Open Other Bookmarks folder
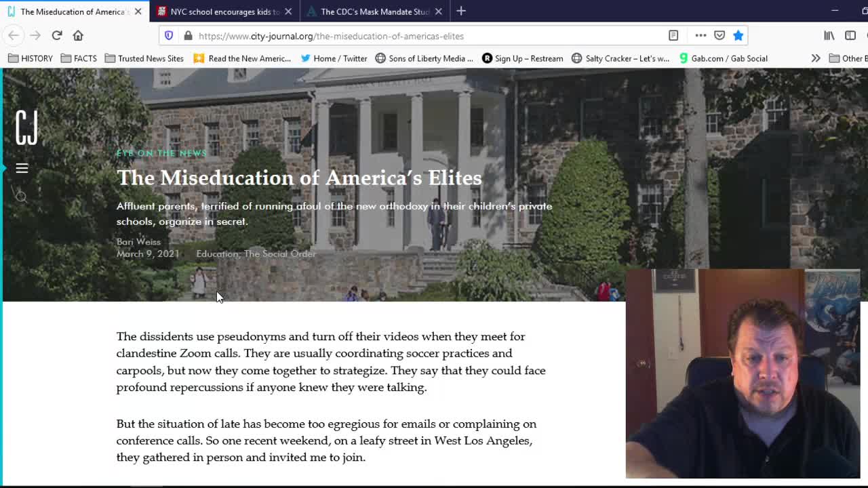 coord(848,58)
